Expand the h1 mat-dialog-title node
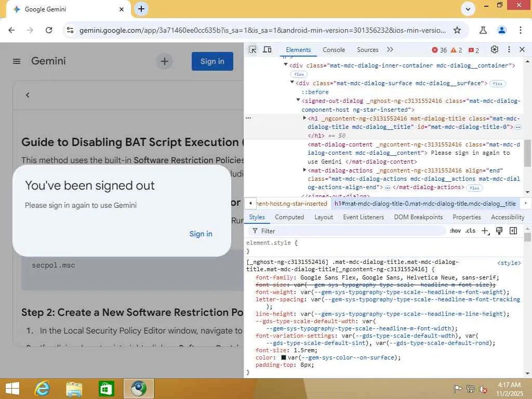This screenshot has height=399, width=532. [x=304, y=118]
